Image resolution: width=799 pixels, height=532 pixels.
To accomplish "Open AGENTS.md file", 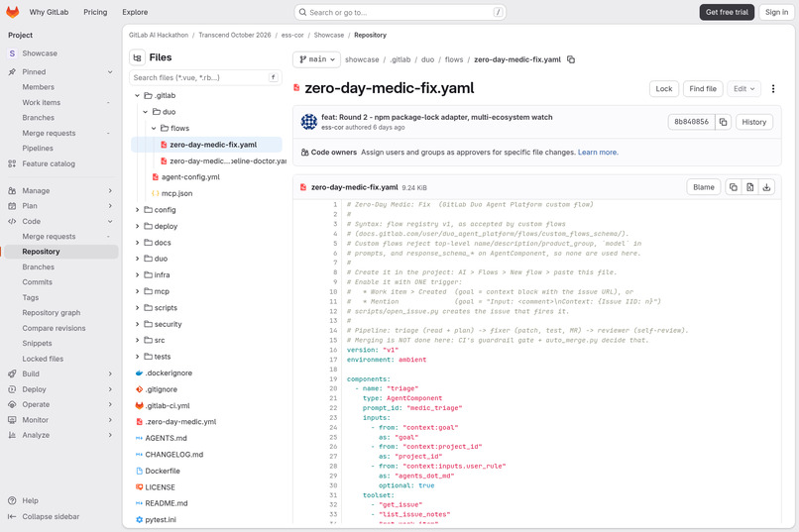I will 161,438.
